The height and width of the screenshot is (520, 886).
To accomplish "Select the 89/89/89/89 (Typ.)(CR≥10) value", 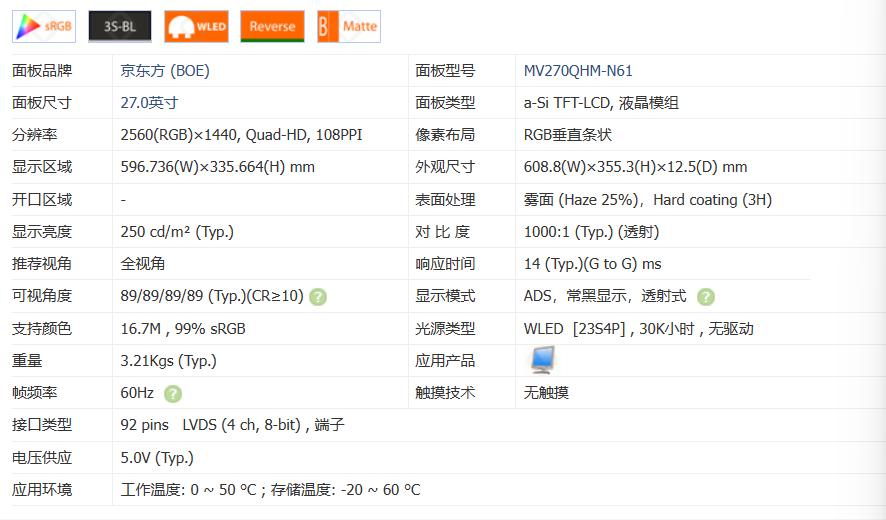I will point(212,296).
